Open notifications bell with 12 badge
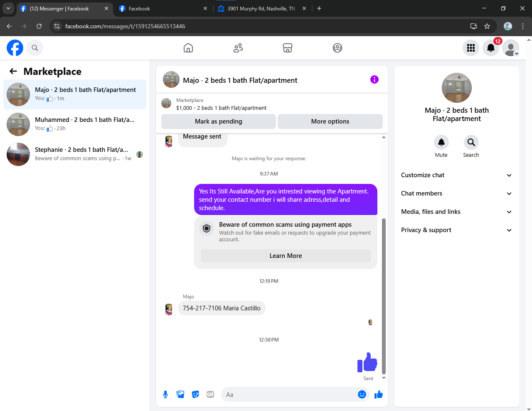 click(x=491, y=48)
